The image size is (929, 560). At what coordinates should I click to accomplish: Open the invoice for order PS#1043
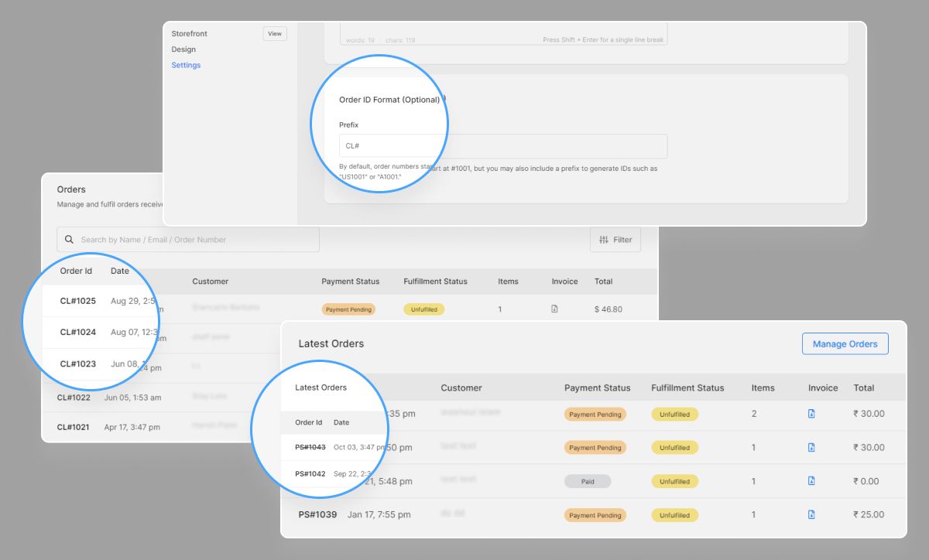[811, 447]
